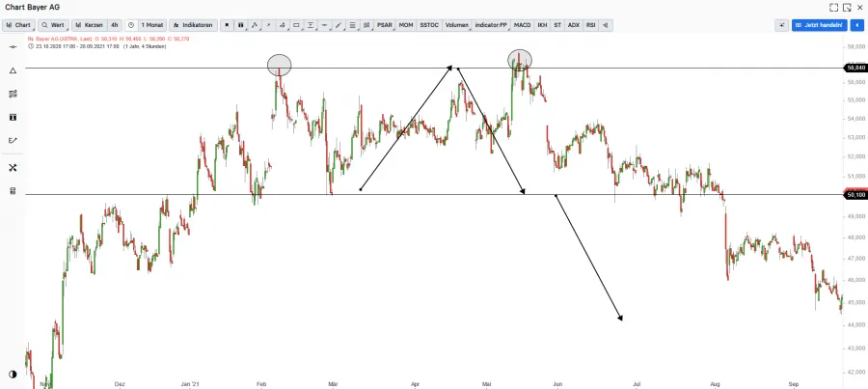Screen dimensions: 868x389
Task: Select the polyline drawing tool
Action: 255,25
